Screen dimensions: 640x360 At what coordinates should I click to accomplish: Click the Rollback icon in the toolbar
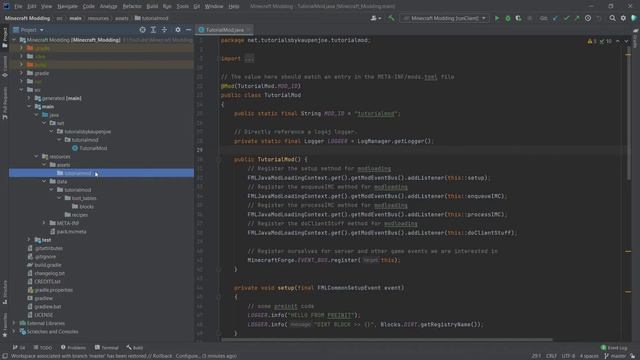click(x=599, y=18)
